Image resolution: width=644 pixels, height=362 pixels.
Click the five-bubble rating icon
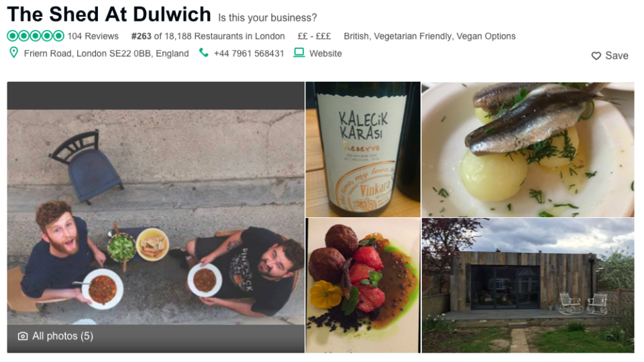pyautogui.click(x=36, y=36)
